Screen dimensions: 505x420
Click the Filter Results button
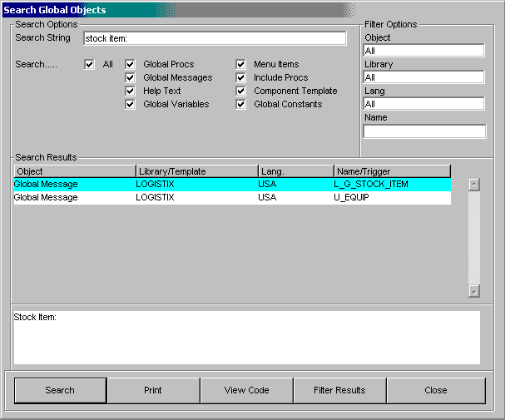coord(339,390)
